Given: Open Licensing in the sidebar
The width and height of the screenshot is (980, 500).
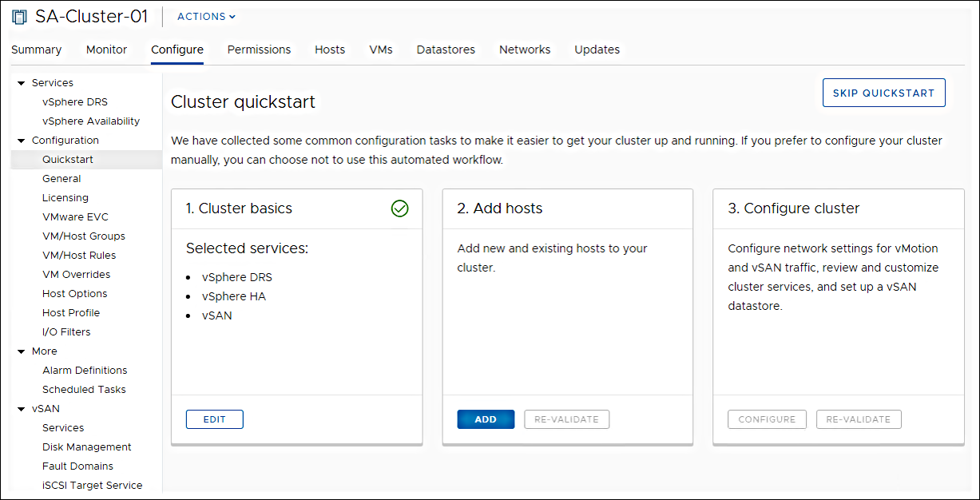Looking at the screenshot, I should point(65,198).
